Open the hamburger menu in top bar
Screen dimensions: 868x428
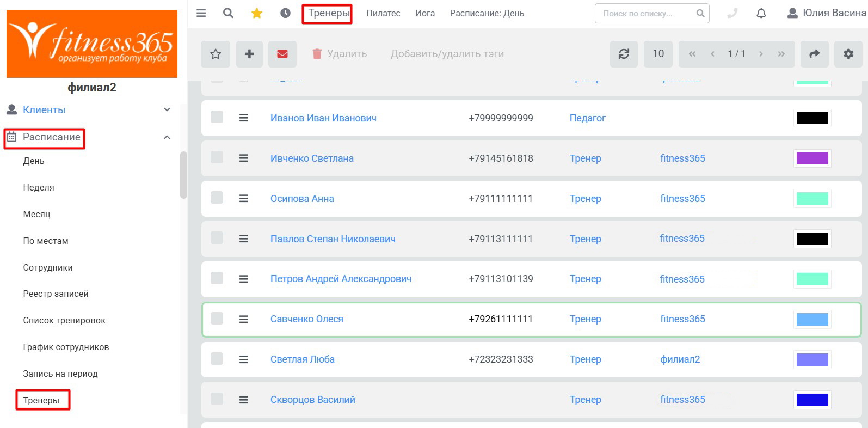(x=201, y=13)
